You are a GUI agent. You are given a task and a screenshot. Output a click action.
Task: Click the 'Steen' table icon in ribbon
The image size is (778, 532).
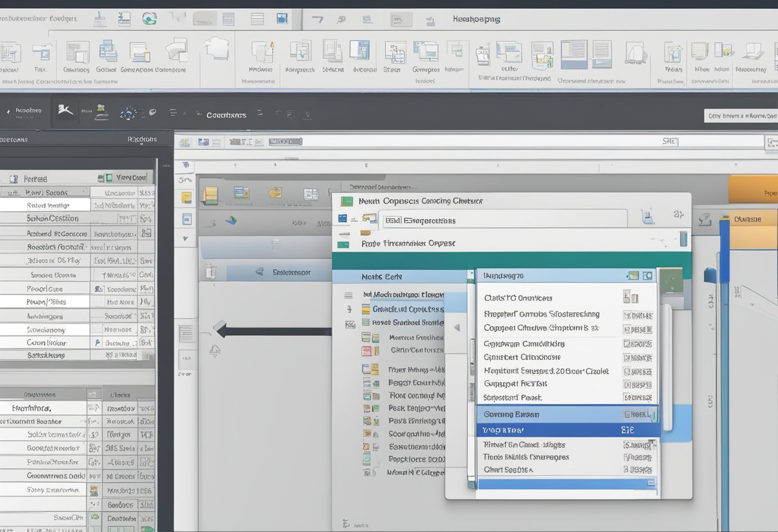pyautogui.click(x=394, y=52)
